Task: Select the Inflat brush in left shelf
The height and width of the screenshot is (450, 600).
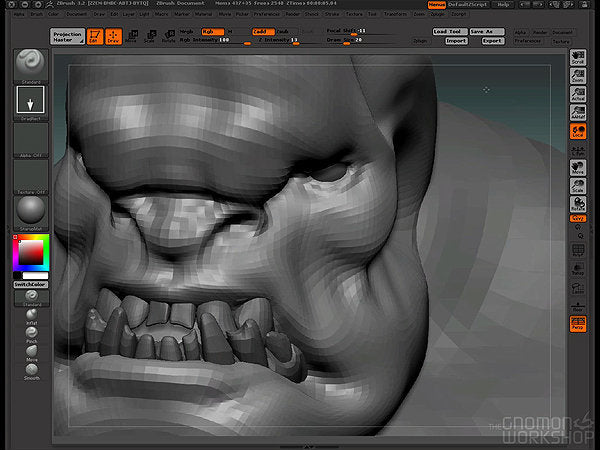Action: (32, 313)
